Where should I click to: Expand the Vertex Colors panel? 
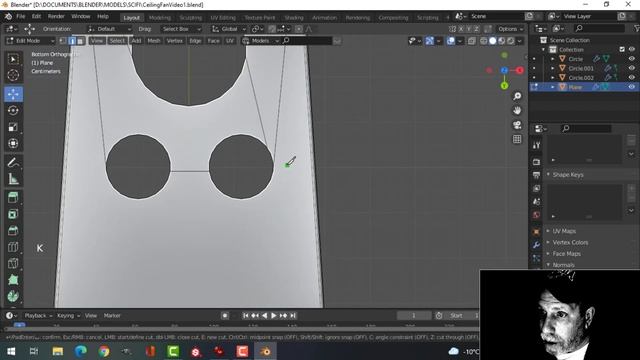(548, 242)
